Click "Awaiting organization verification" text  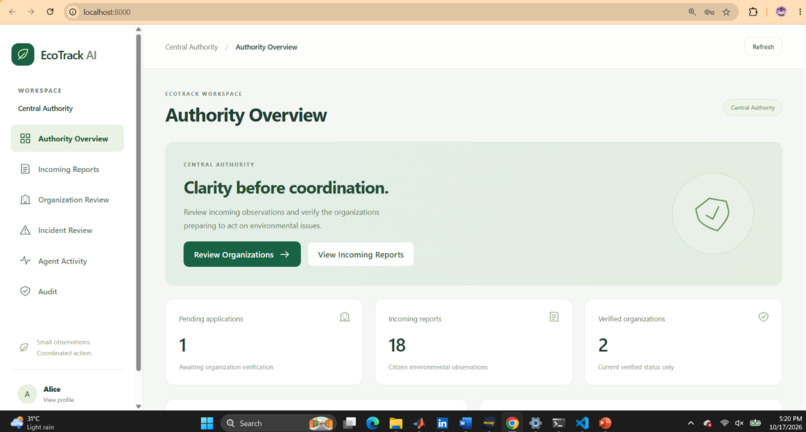pos(226,367)
